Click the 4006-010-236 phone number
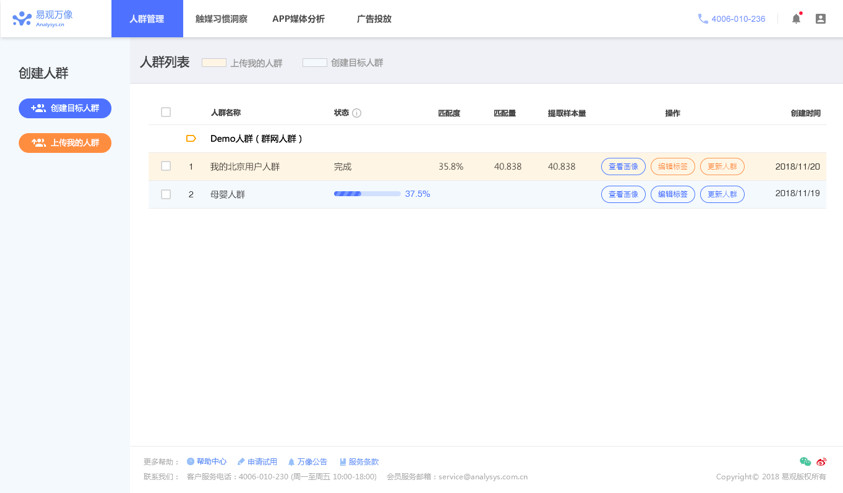 (x=738, y=19)
